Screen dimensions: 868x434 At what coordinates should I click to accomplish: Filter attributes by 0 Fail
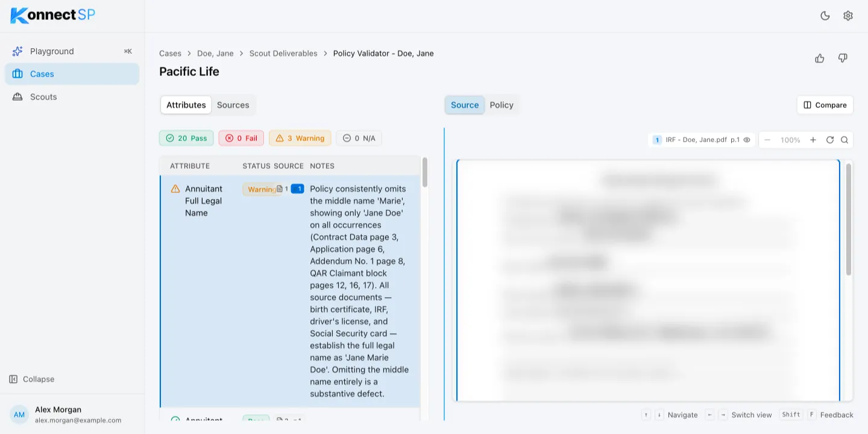coord(241,139)
